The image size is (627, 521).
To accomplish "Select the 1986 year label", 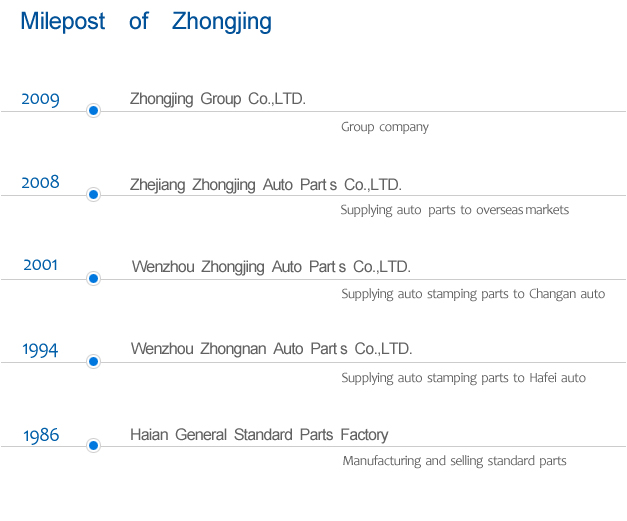I will click(41, 435).
